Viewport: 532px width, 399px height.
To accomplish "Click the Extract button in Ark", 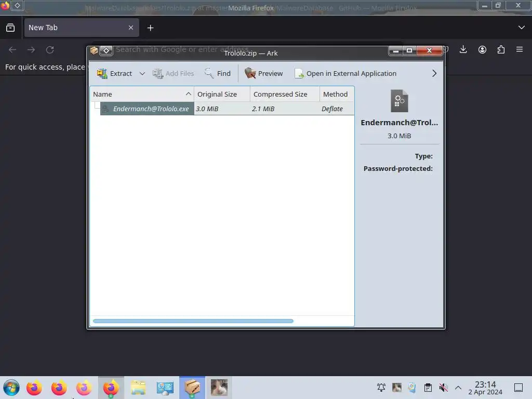I will (x=115, y=73).
